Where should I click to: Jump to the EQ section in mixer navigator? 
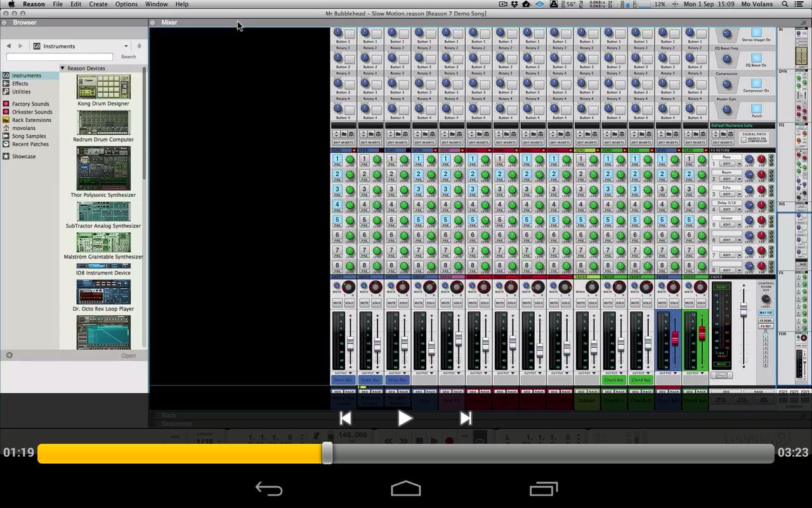click(794, 162)
